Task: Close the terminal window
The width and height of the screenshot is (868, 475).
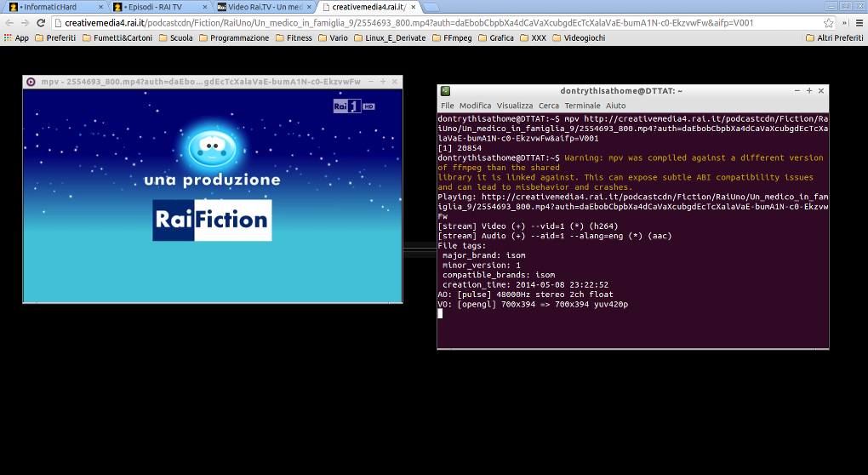Action: coord(821,91)
